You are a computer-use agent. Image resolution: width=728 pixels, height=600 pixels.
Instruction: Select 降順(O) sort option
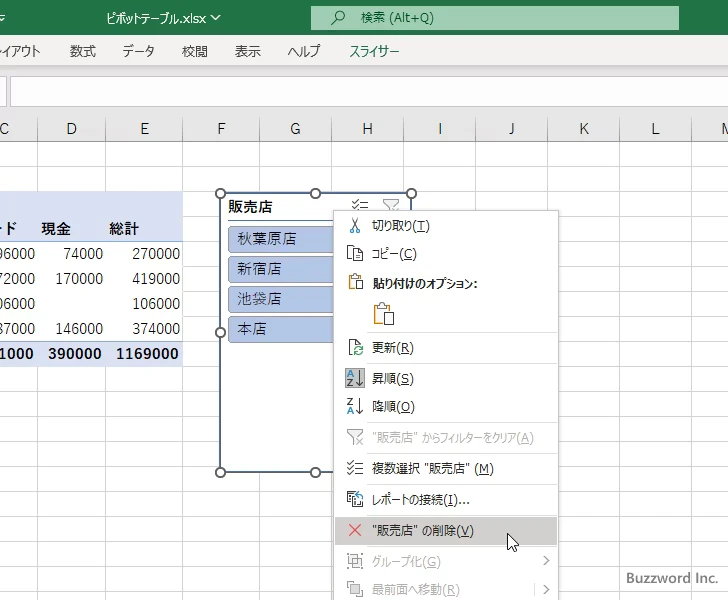[x=446, y=406]
